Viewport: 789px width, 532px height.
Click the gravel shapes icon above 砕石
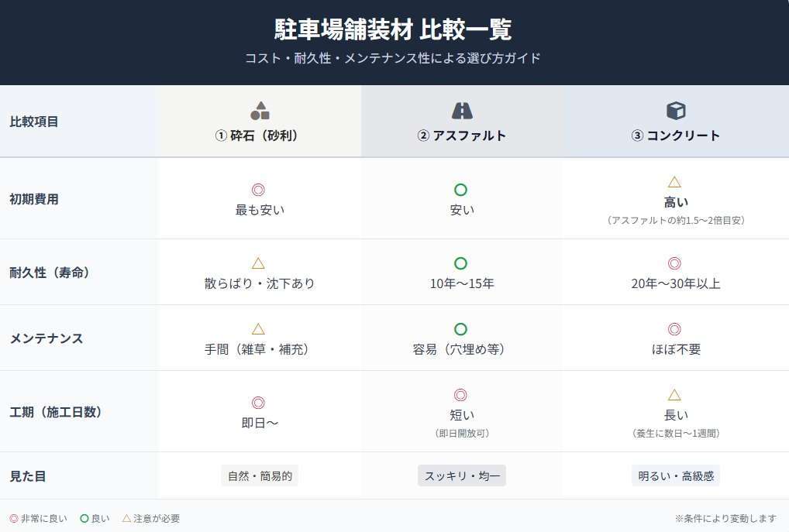260,111
